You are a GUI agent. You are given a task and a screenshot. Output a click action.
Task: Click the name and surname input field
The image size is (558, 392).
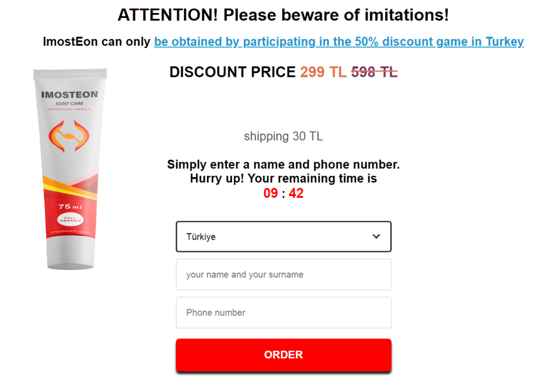coord(283,274)
